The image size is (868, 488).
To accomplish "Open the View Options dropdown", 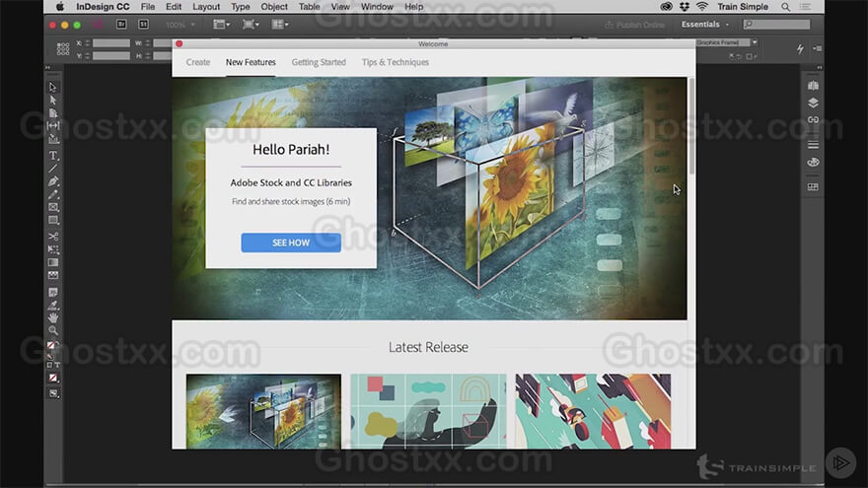I will click(x=221, y=25).
